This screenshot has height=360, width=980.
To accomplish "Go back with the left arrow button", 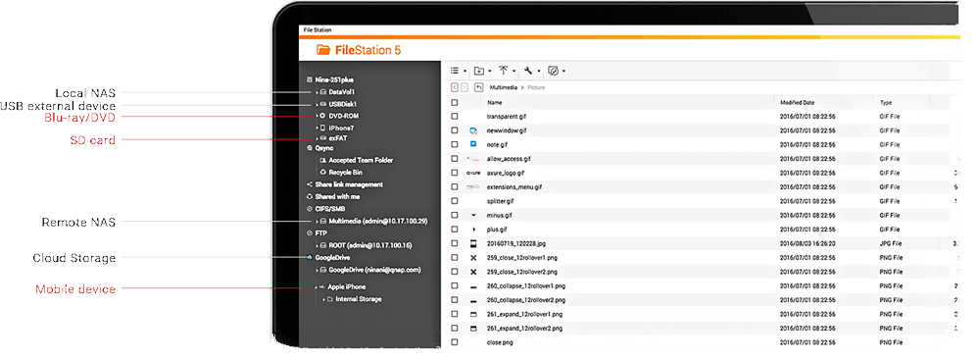I will [455, 87].
